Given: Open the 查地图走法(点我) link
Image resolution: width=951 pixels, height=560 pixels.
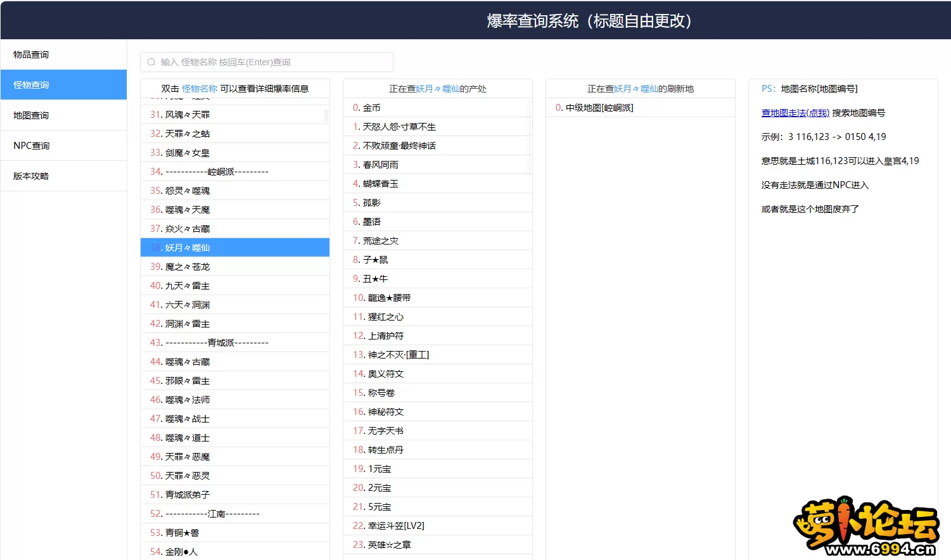Looking at the screenshot, I should [795, 113].
